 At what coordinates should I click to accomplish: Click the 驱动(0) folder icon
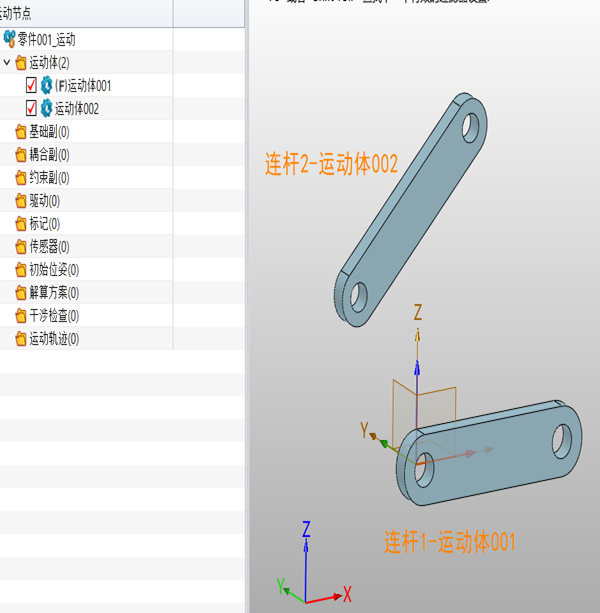point(21,201)
